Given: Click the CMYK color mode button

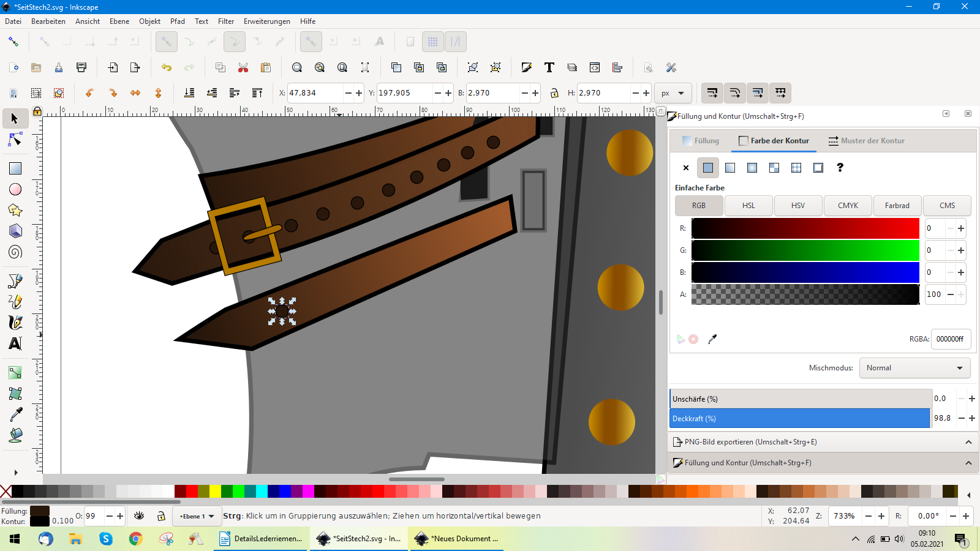Looking at the screenshot, I should coord(848,206).
